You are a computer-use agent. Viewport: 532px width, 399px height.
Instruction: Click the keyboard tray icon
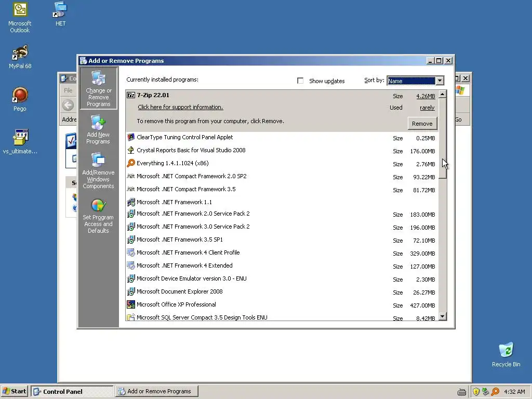[x=462, y=392]
